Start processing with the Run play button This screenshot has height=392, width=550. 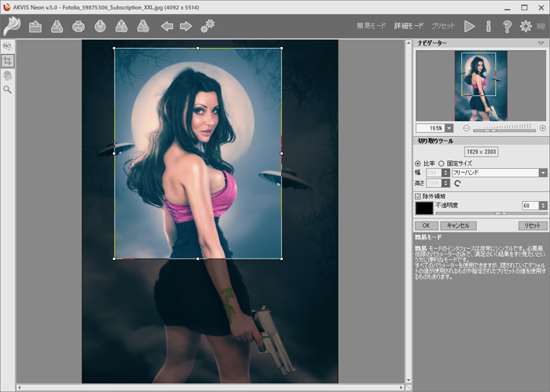pyautogui.click(x=469, y=26)
